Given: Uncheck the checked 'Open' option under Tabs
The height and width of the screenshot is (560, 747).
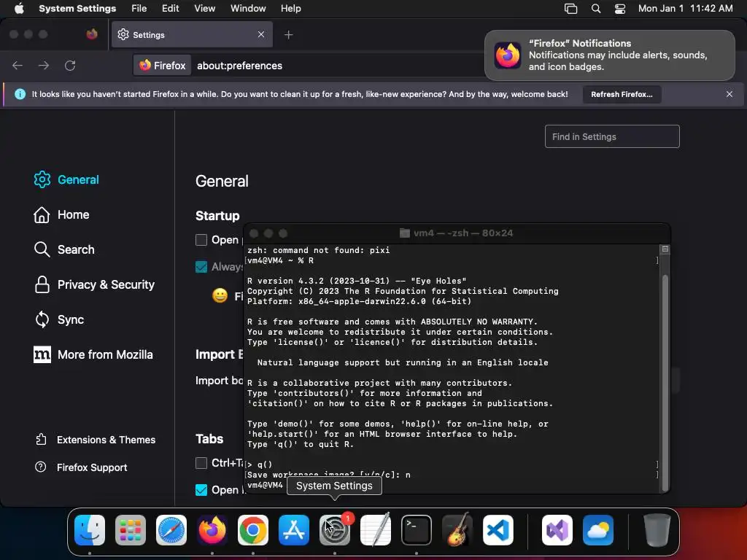Looking at the screenshot, I should coord(201,490).
